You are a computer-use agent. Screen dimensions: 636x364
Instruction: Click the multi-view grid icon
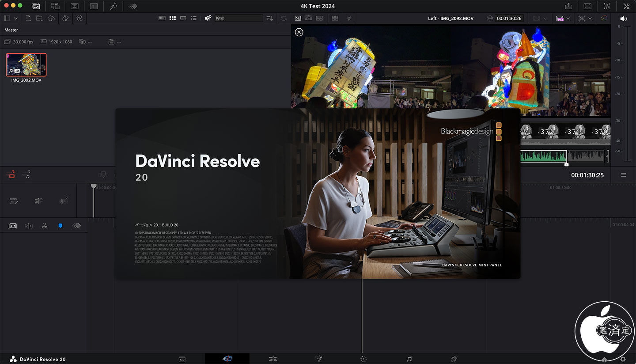point(335,18)
